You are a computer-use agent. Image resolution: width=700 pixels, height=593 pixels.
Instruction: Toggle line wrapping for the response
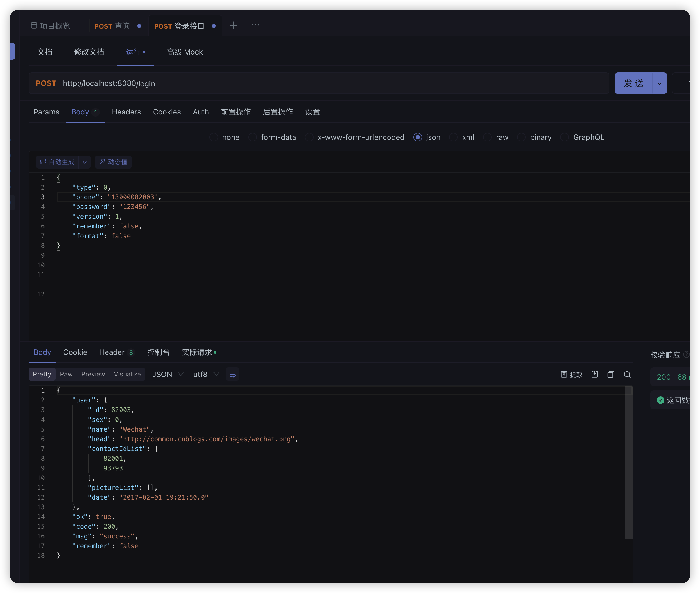[232, 374]
